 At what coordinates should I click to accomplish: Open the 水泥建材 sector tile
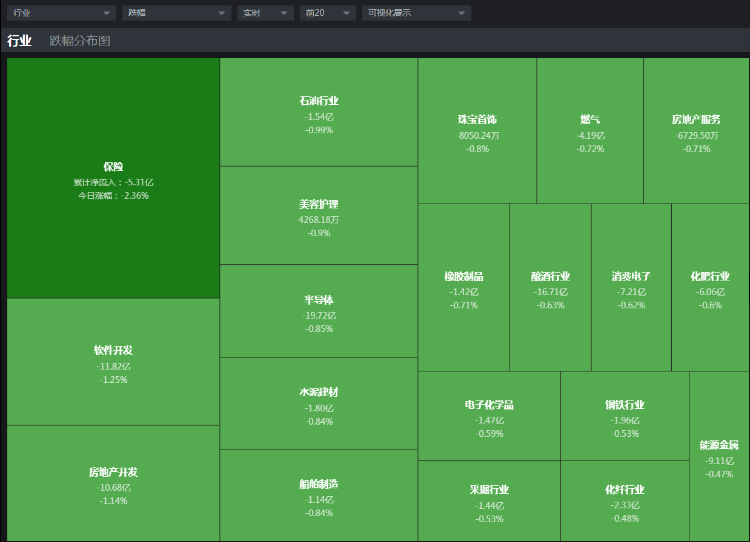[319, 403]
